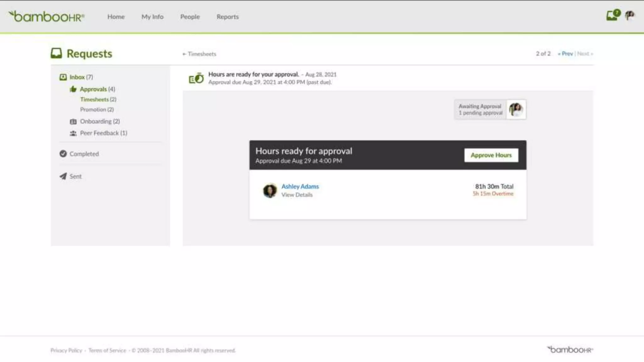Image resolution: width=644 pixels, height=362 pixels.
Task: Click the inbox notification icon in header
Action: [x=612, y=15]
